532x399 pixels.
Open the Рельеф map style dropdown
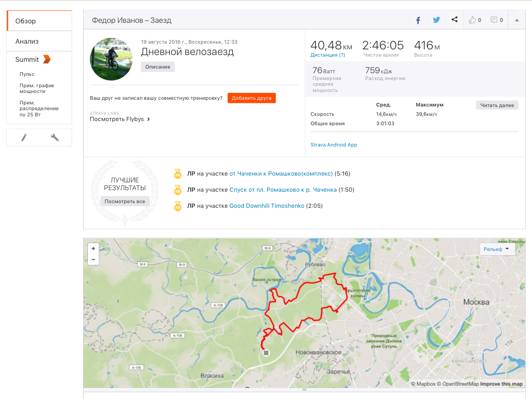(497, 249)
